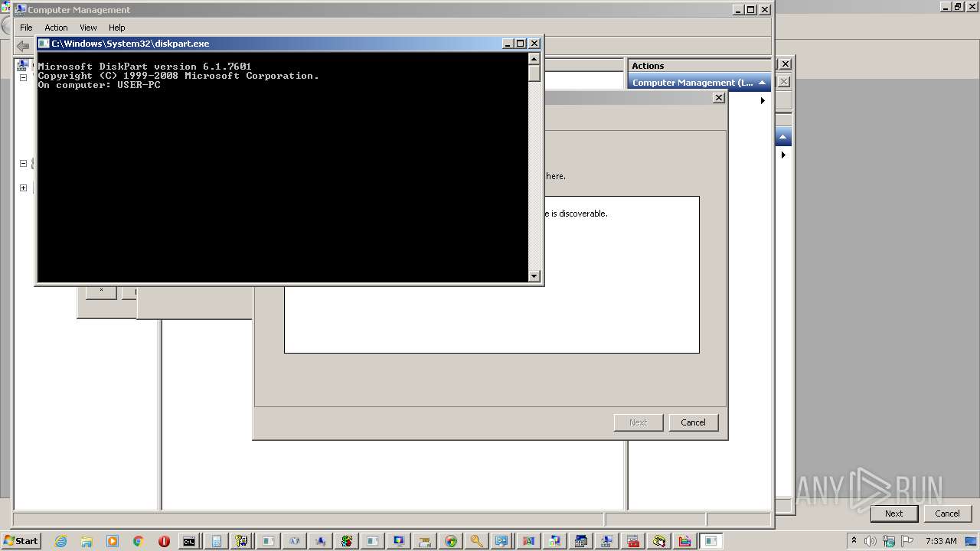Open the File menu in Computer Management
The width and height of the screenshot is (980, 551).
(26, 28)
